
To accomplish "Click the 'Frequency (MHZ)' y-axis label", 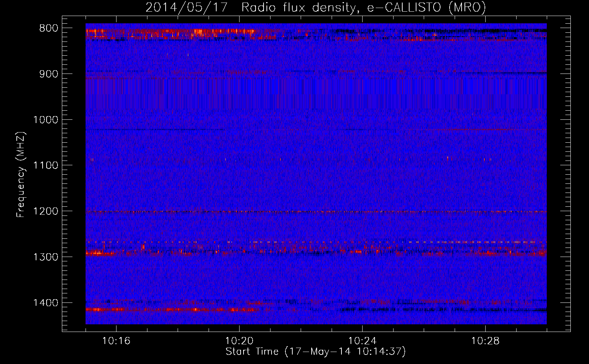I will click(x=21, y=175).
